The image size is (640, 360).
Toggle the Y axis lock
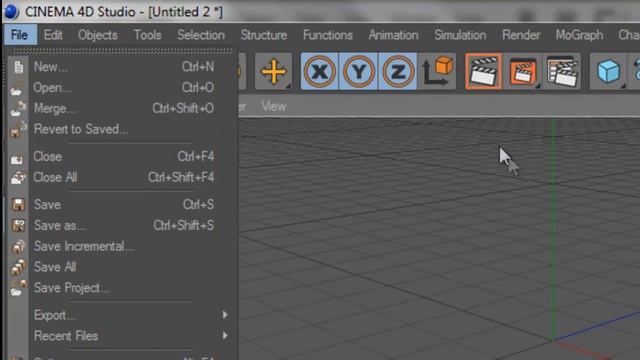click(x=359, y=71)
